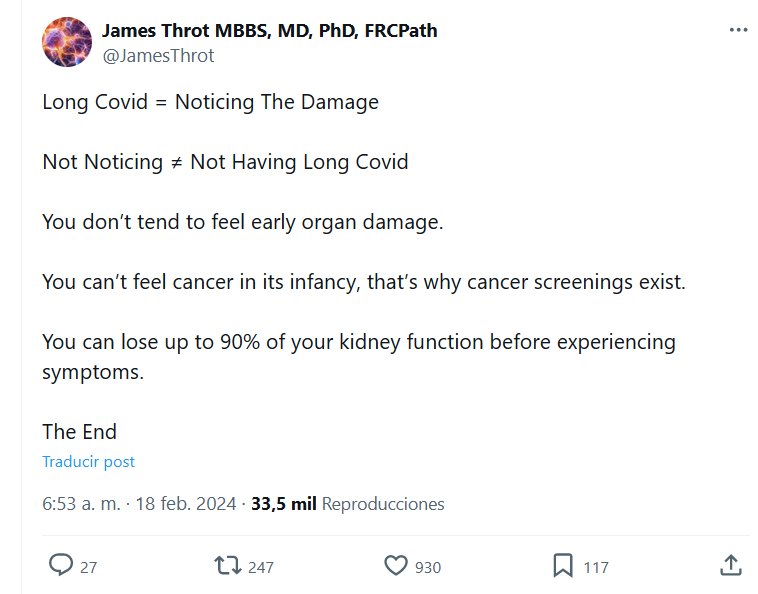Screen dimensions: 758x594
Task: Bookmark the post with the bookmark icon
Action: click(563, 566)
